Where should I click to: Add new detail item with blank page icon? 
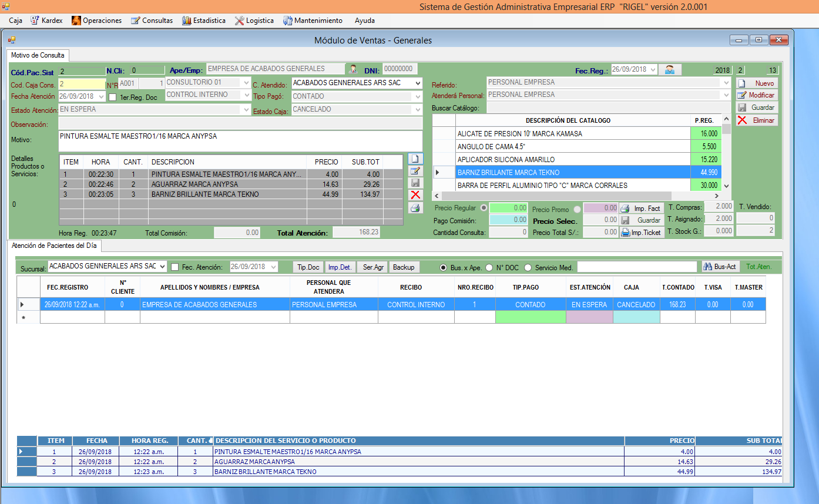(x=415, y=159)
